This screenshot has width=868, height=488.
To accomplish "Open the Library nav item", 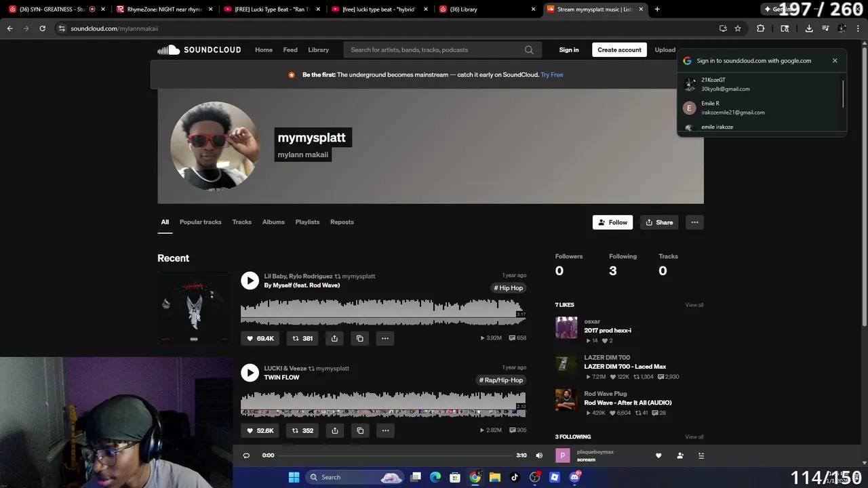I will [318, 49].
